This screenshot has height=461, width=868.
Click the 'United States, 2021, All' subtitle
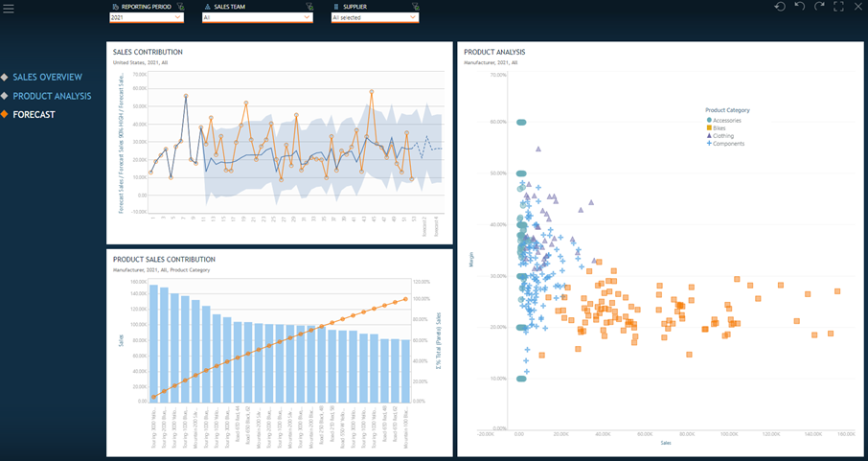140,62
